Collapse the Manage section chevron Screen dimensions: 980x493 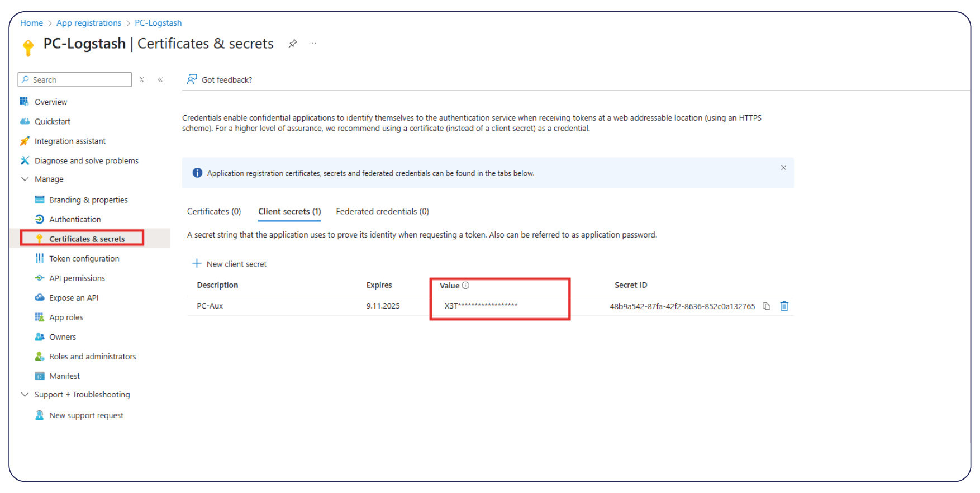pyautogui.click(x=25, y=179)
